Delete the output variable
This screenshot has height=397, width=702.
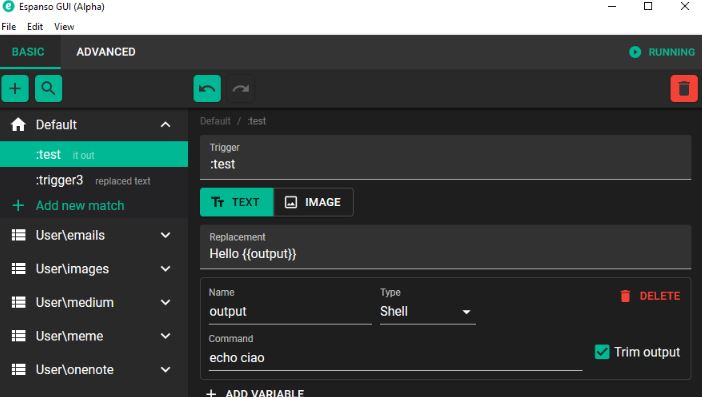coord(650,296)
